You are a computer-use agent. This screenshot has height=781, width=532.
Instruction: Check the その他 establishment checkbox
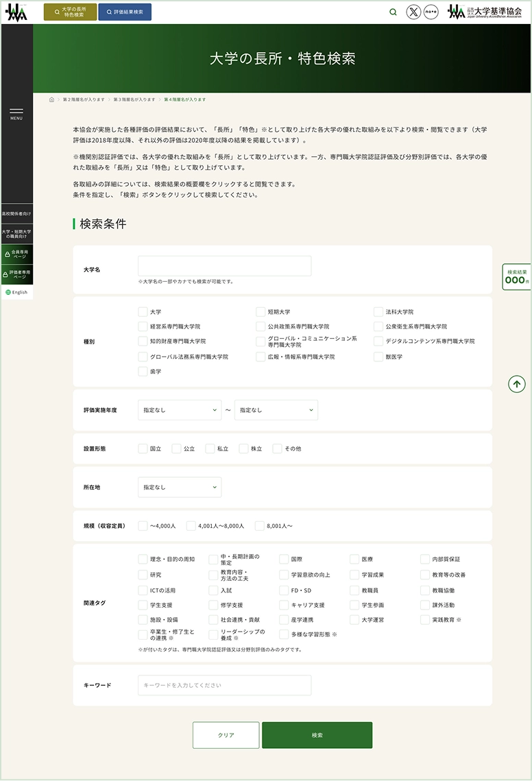(278, 448)
